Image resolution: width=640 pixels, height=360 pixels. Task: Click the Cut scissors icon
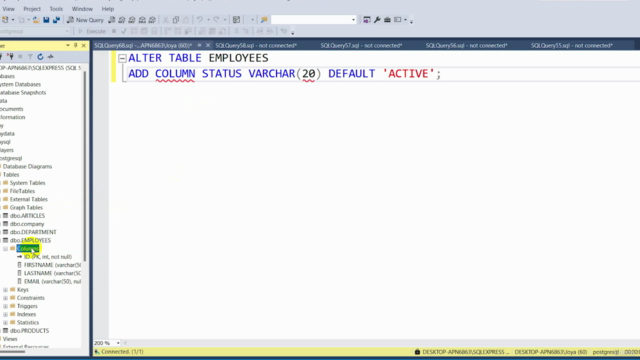coord(165,20)
